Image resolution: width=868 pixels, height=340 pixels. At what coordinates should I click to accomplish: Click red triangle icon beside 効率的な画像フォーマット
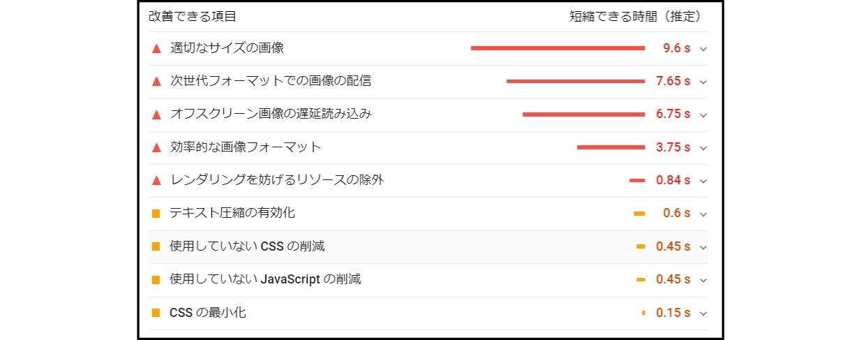point(156,147)
